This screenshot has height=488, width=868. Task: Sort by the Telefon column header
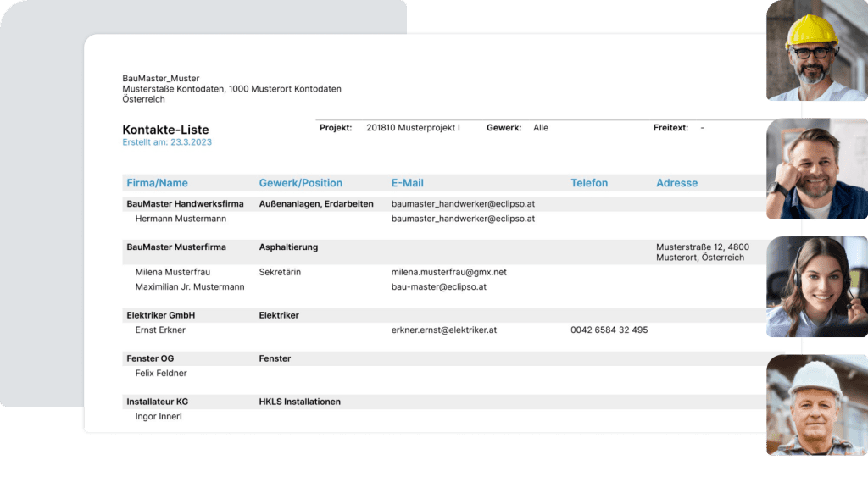(x=589, y=183)
